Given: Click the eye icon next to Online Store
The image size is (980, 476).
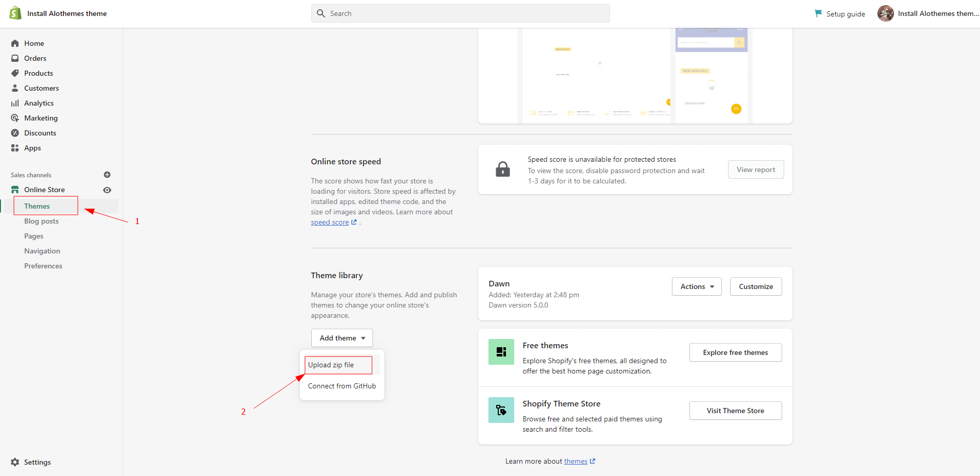Looking at the screenshot, I should click(x=107, y=190).
